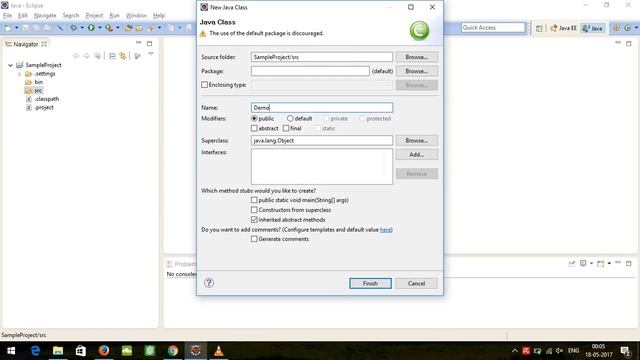Click Browse next to Source folder
The width and height of the screenshot is (640, 360).
click(416, 57)
